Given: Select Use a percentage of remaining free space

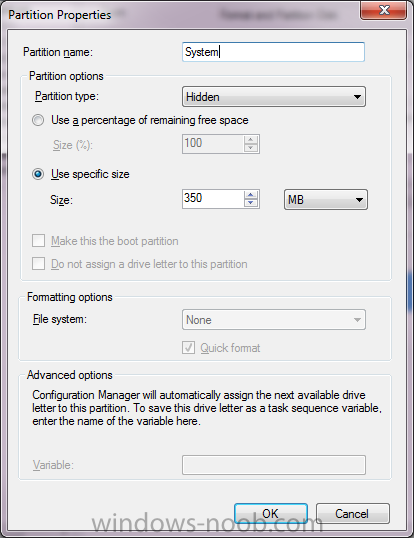Looking at the screenshot, I should pos(38,120).
